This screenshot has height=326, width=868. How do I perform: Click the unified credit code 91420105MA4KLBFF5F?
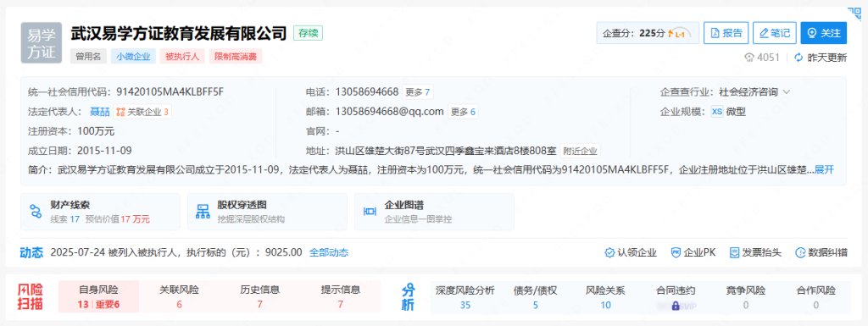(170, 91)
